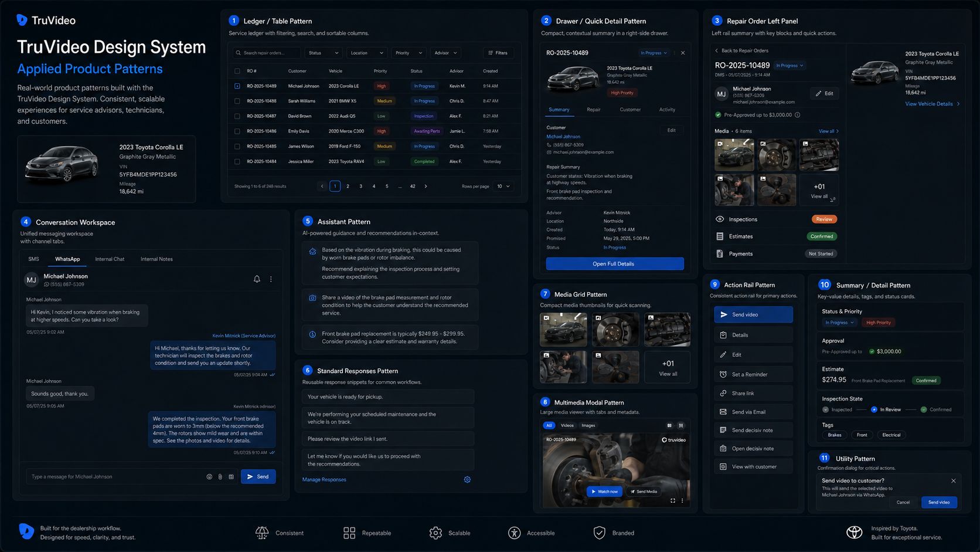Select the Videos tab in multimedia viewer

click(567, 426)
